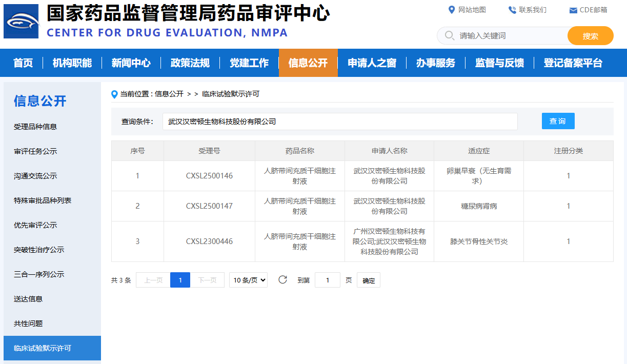Viewport: 627px width, 364px height.
Task: Open the 10条/页 page size dropdown
Action: (x=248, y=280)
